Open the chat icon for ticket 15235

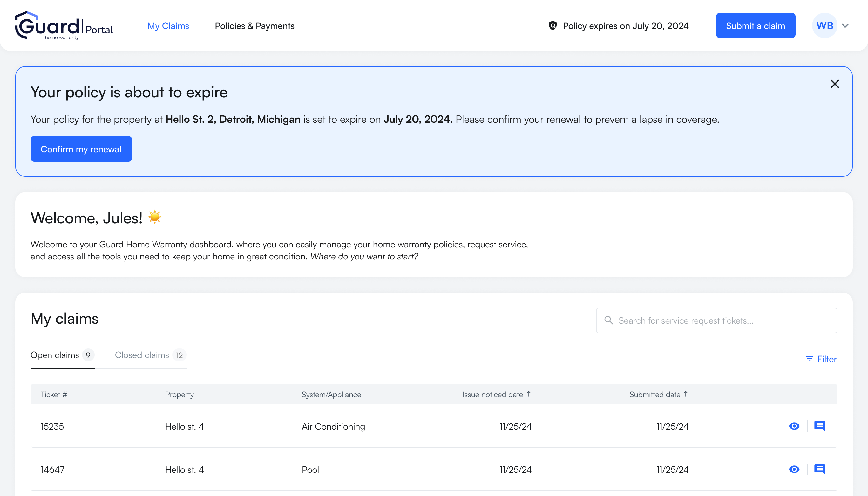click(x=819, y=426)
